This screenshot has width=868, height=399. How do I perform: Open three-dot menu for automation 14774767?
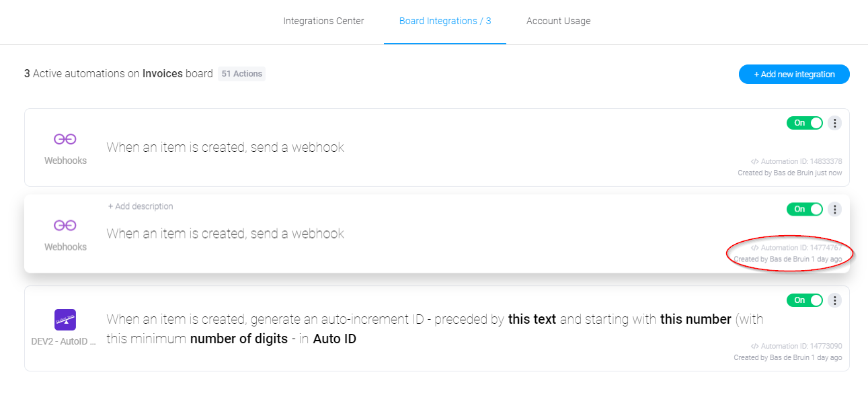[x=834, y=210]
